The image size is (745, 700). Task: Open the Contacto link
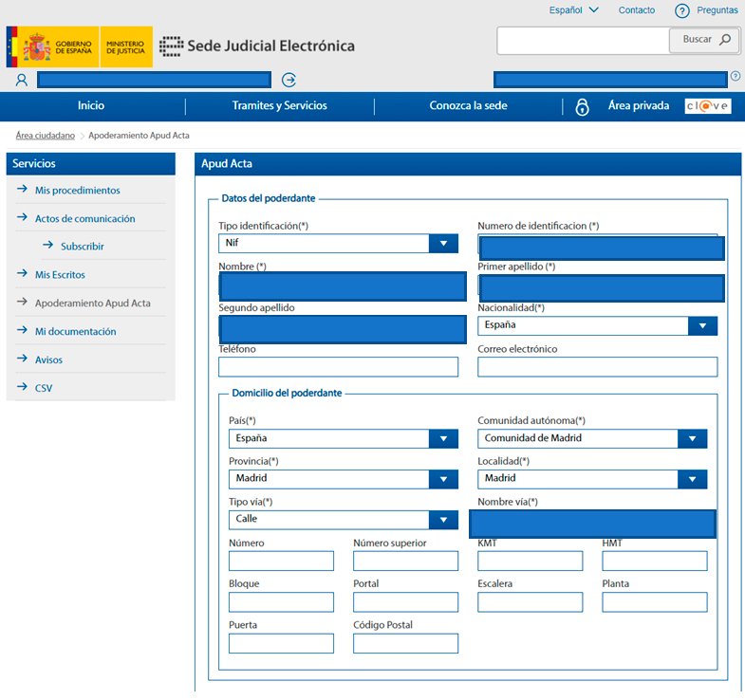tap(636, 10)
